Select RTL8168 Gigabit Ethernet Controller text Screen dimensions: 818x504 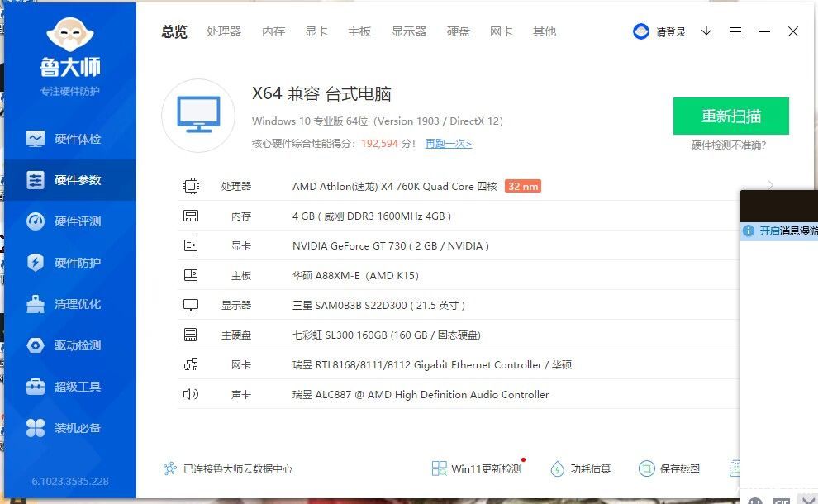432,364
